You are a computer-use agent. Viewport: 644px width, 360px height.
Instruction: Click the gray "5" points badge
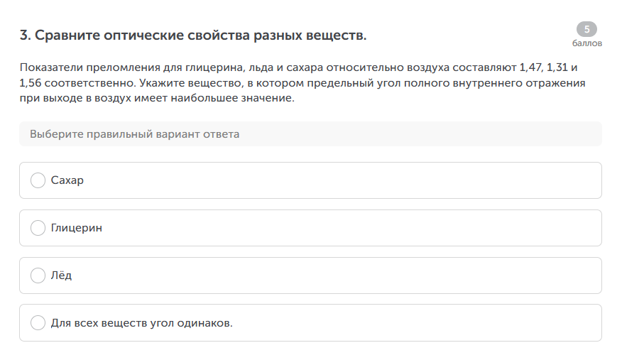(586, 29)
